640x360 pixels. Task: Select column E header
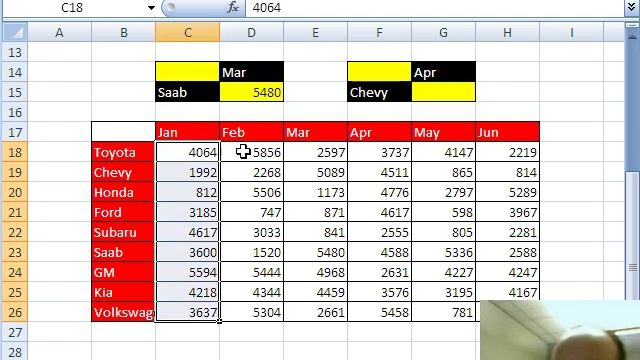click(316, 32)
